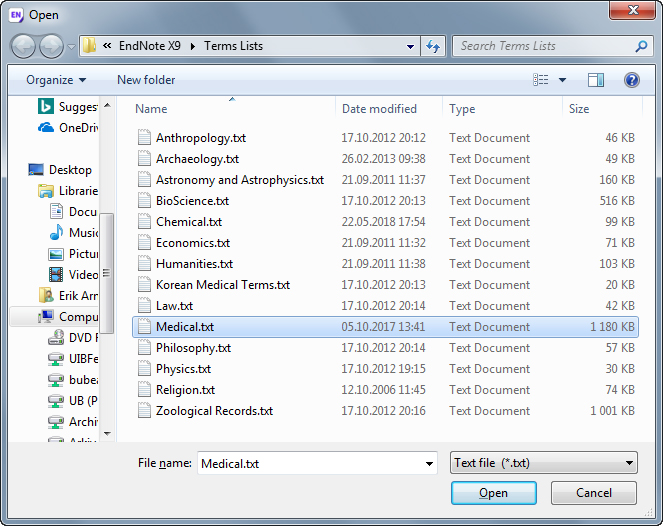Click the Open button
This screenshot has width=663, height=526.
[493, 493]
